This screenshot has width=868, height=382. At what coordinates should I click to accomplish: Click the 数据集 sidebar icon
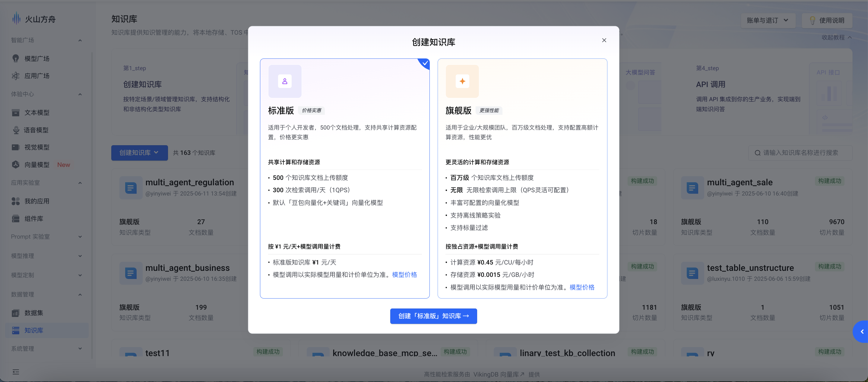click(x=15, y=313)
